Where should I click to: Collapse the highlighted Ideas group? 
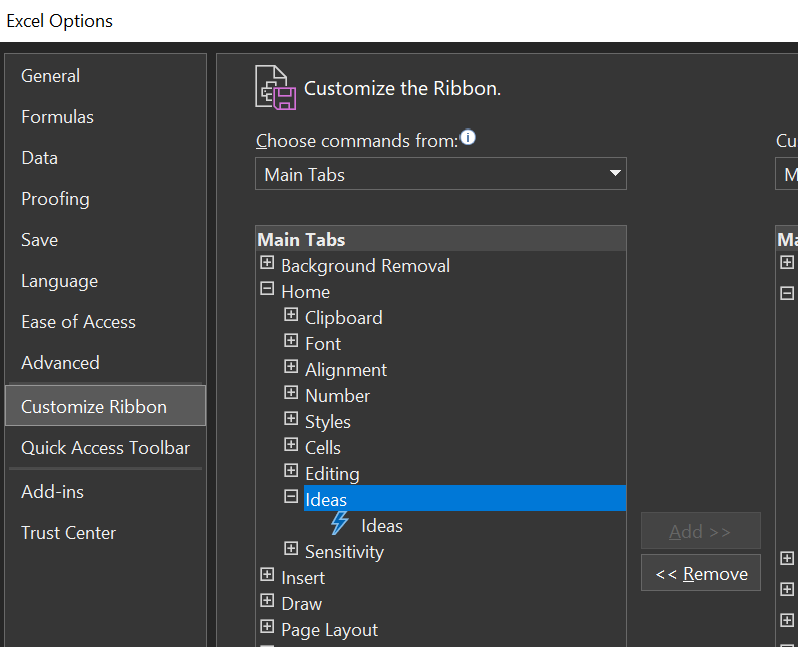click(291, 496)
